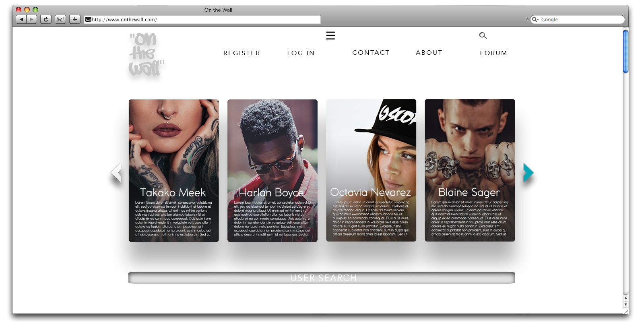Select LOG IN in the navigation

tap(301, 53)
